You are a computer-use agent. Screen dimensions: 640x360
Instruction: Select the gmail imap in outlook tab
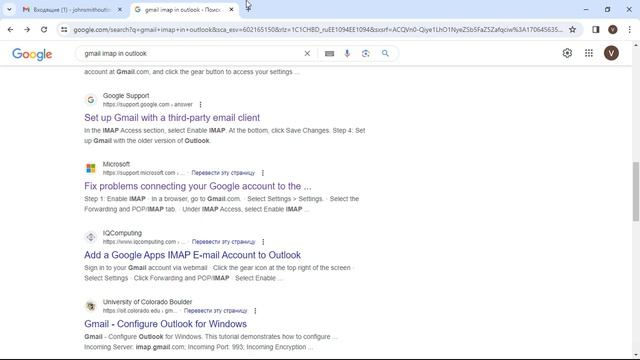184,9
